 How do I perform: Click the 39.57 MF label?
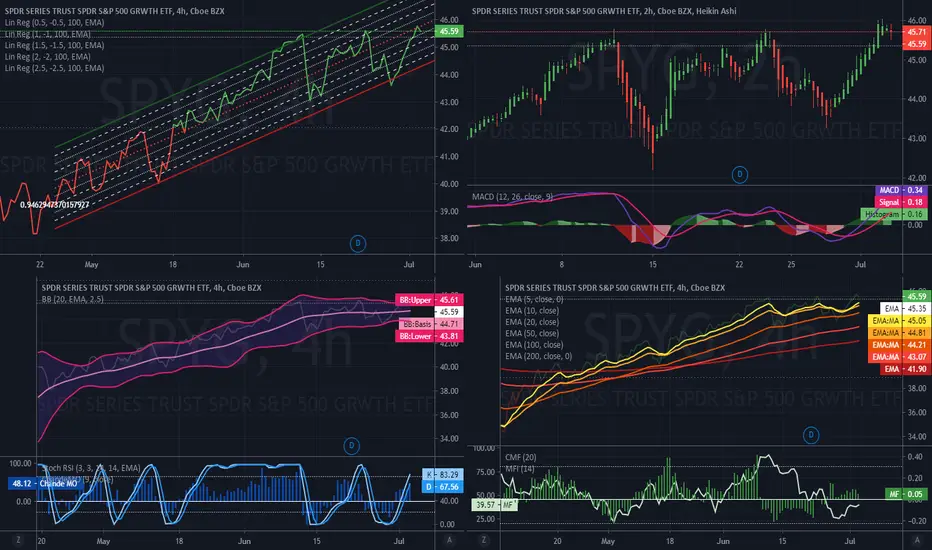click(x=495, y=505)
